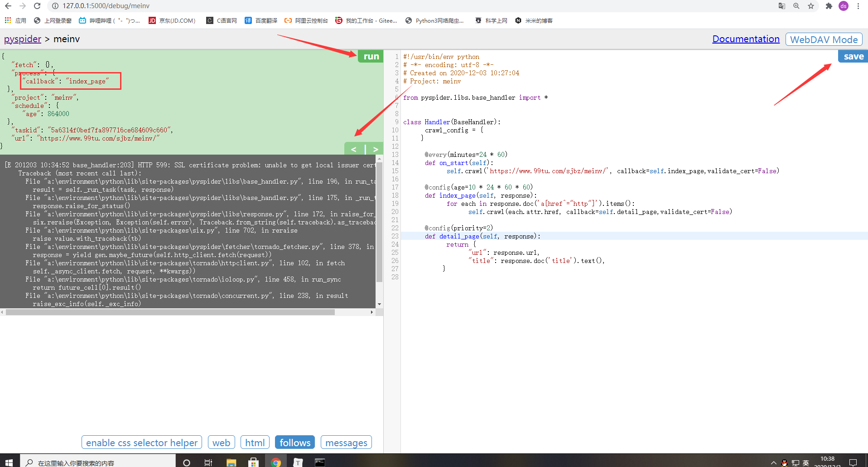Screen dimensions: 868x467
Task: Open the 哔哩哔哩 bookmark
Action: (x=109, y=20)
